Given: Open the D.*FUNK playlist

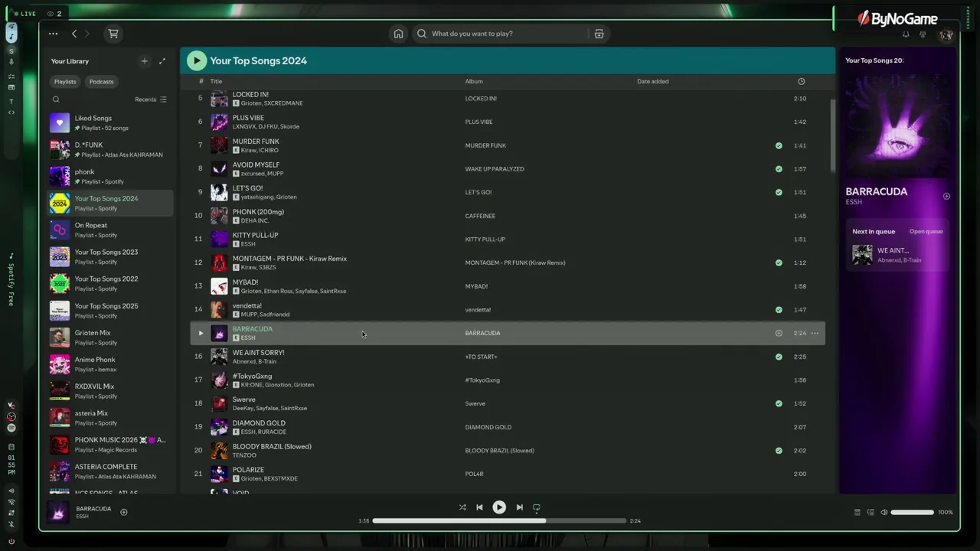Looking at the screenshot, I should coord(111,149).
